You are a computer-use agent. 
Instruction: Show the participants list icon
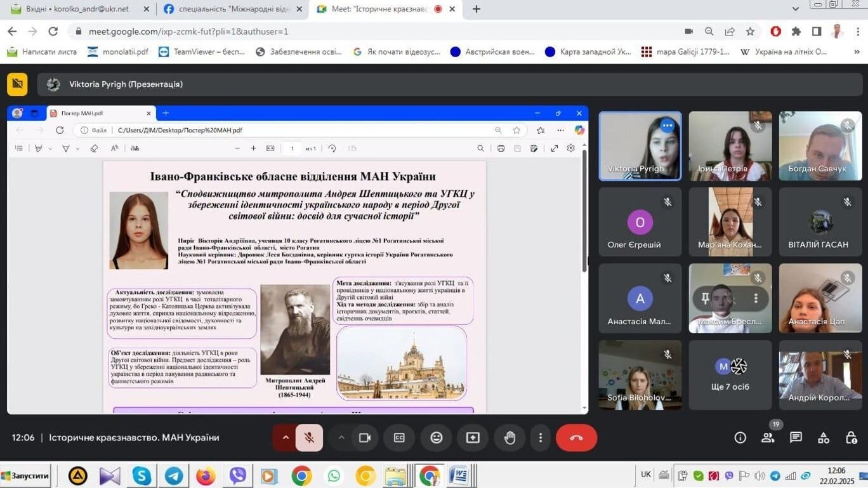pos(768,438)
